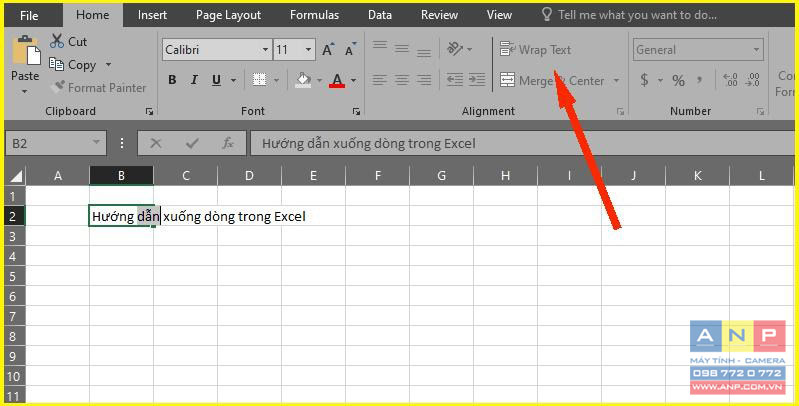Image resolution: width=799 pixels, height=406 pixels.
Task: Select column D header
Action: click(249, 176)
